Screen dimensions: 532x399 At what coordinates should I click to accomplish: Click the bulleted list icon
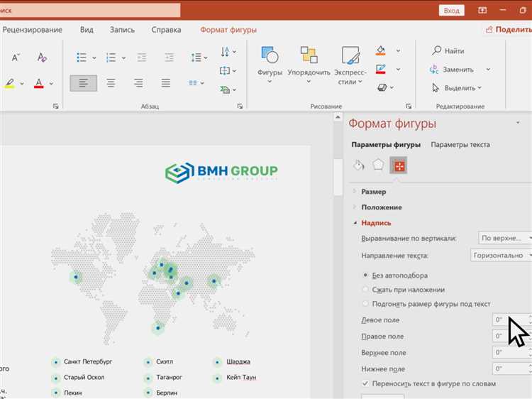click(82, 58)
